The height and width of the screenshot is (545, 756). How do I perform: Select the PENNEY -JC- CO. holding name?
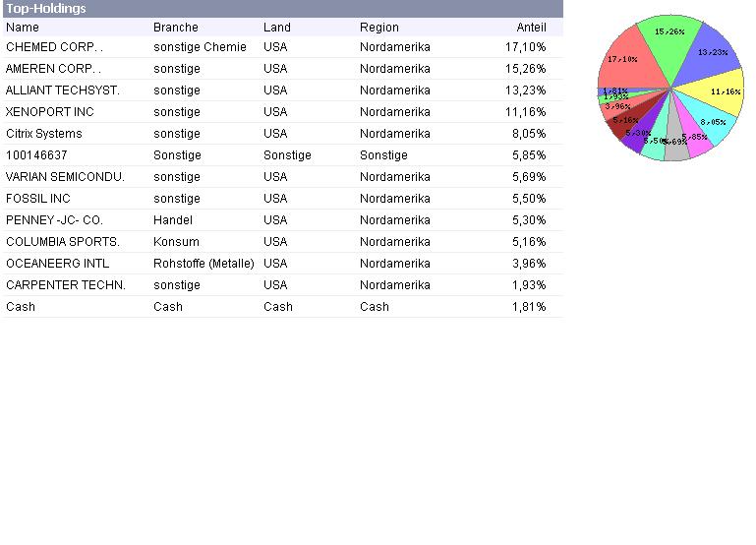tap(54, 220)
